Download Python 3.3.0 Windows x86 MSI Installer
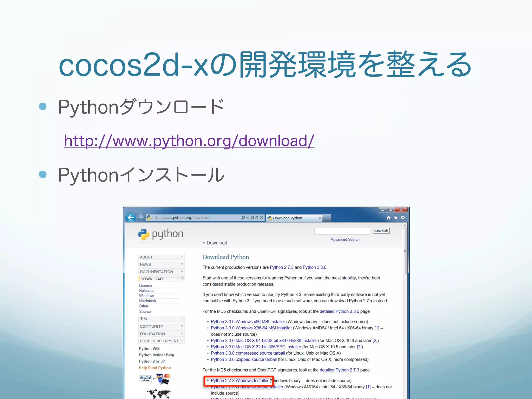The width and height of the screenshot is (532, 399). coord(248,322)
